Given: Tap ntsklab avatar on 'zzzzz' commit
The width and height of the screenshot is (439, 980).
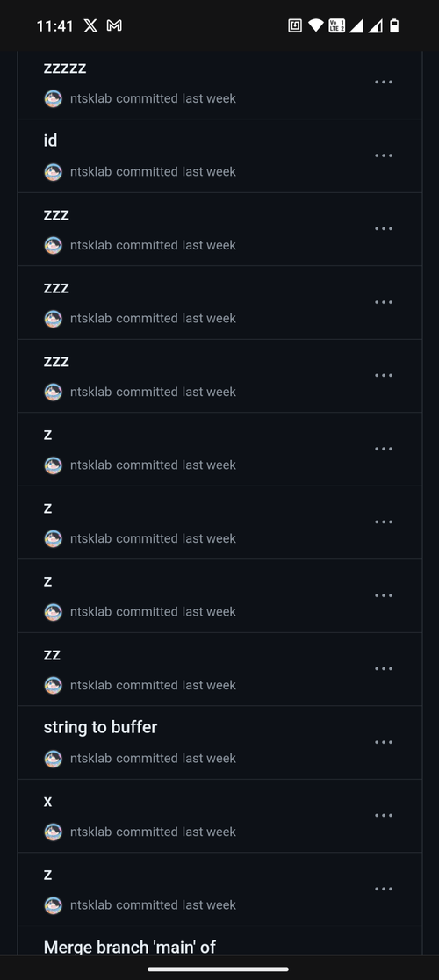Looking at the screenshot, I should (x=53, y=98).
